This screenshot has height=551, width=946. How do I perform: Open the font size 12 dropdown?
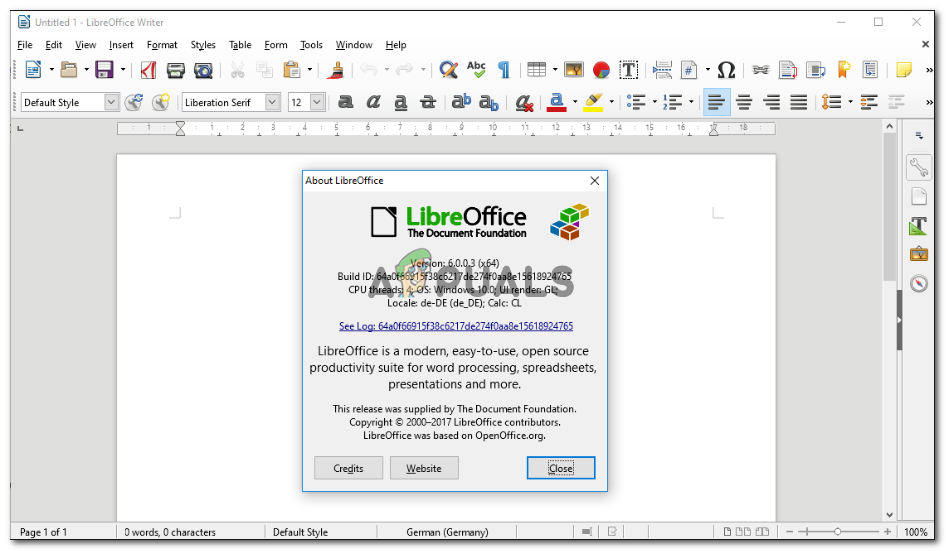click(x=317, y=102)
